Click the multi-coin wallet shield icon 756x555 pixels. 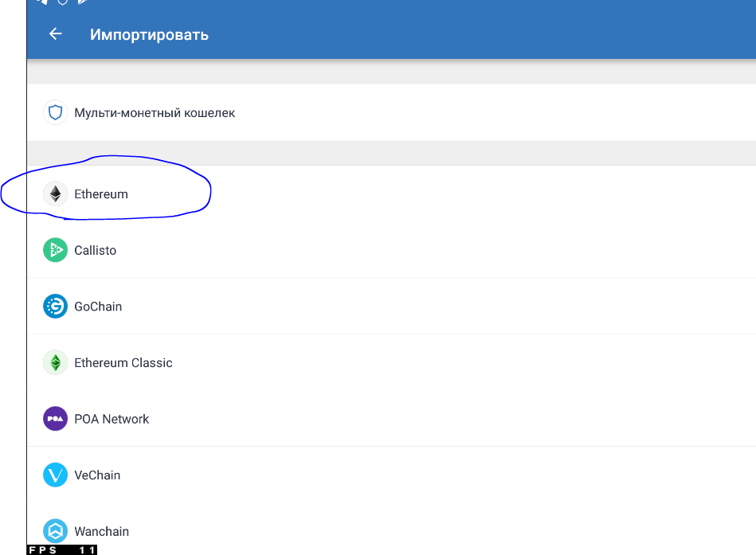point(56,112)
